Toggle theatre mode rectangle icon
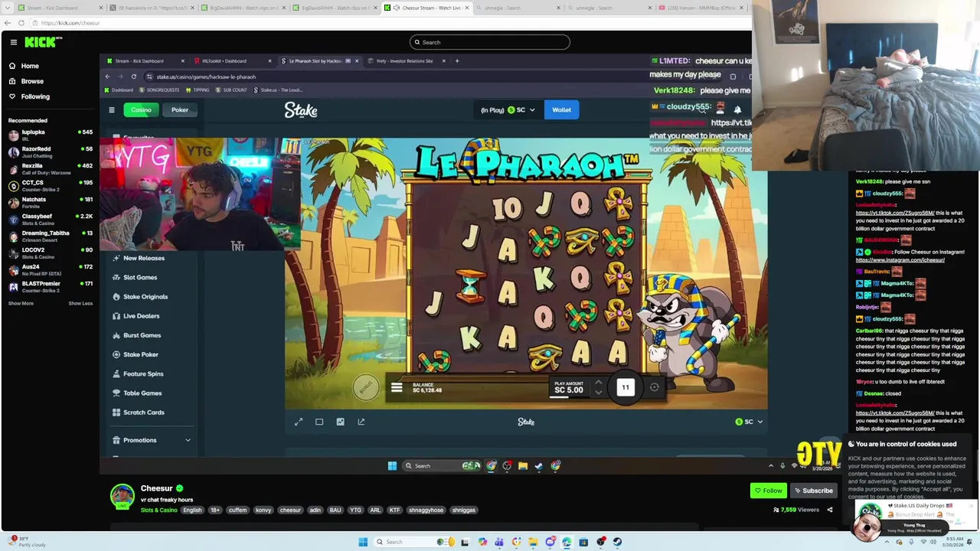The width and height of the screenshot is (980, 551). pos(319,422)
